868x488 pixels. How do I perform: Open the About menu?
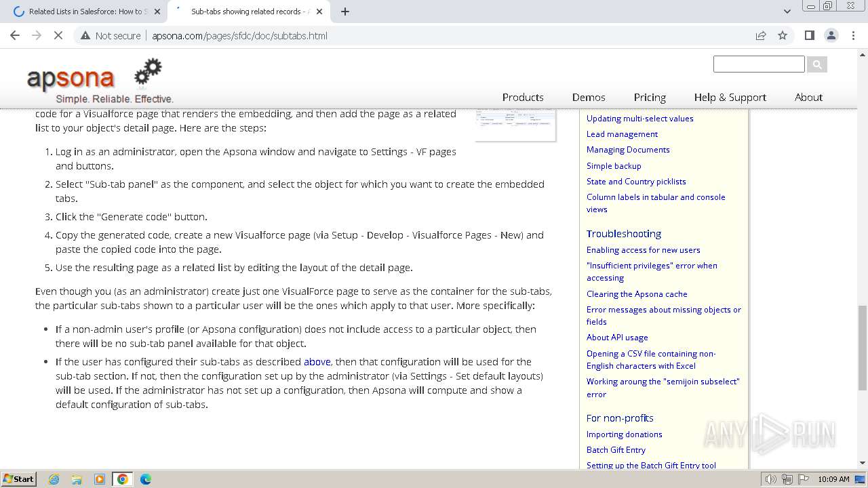808,97
